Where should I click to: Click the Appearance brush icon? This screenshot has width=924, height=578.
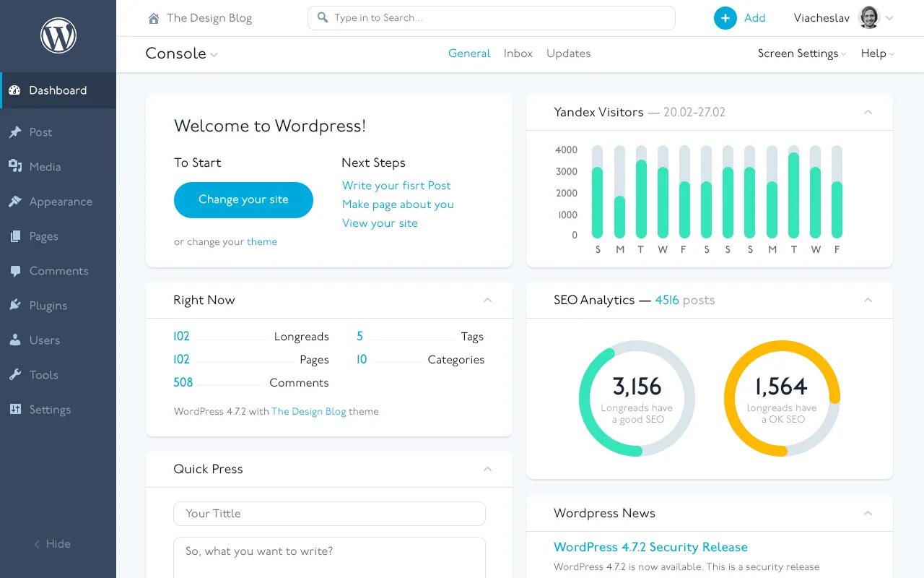(x=14, y=202)
